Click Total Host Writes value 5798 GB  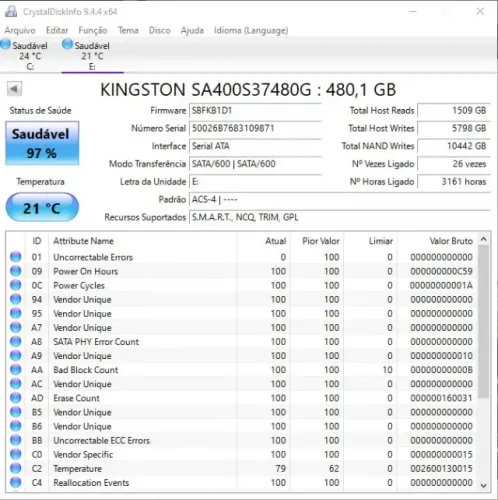[454, 128]
